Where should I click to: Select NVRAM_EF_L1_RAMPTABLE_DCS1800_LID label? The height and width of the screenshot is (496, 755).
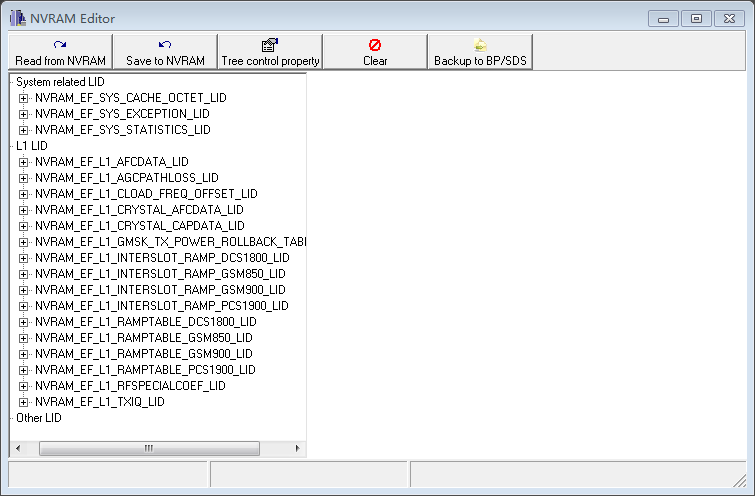click(146, 322)
